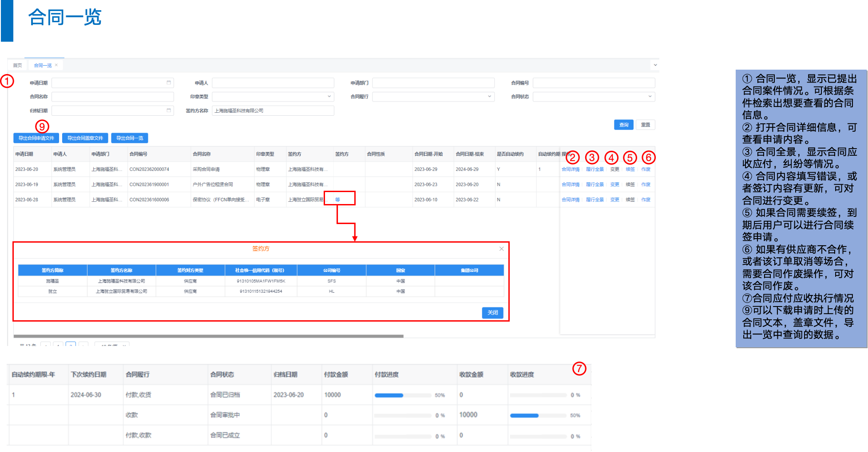Open the 合同履行 dropdown
The image size is (868, 452).
coord(489,97)
